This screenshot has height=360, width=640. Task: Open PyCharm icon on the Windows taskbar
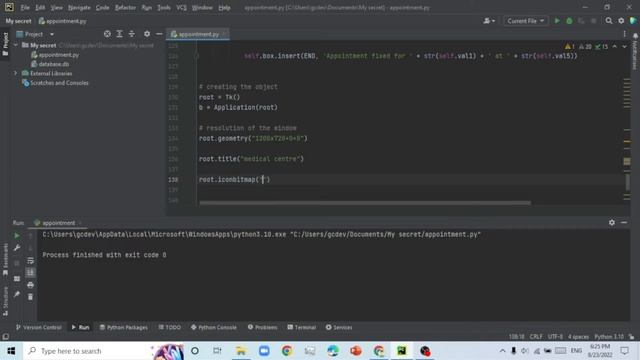tap(402, 351)
